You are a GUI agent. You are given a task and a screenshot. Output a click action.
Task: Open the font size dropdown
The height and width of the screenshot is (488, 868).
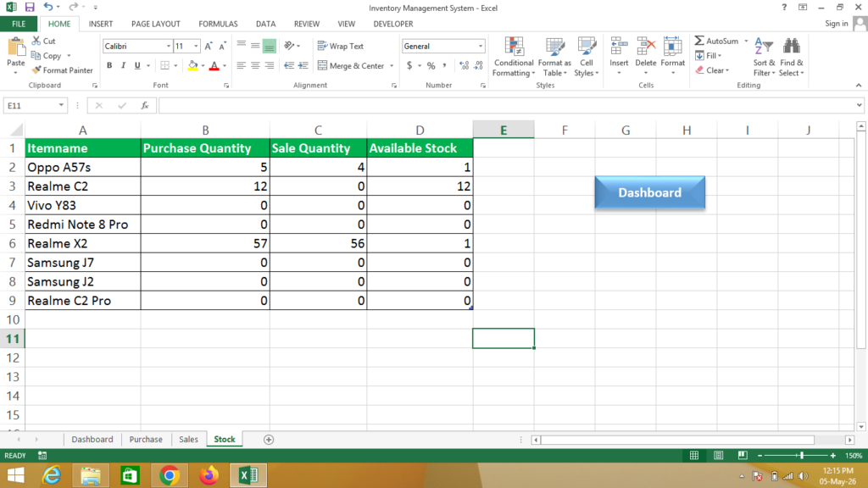click(x=196, y=47)
